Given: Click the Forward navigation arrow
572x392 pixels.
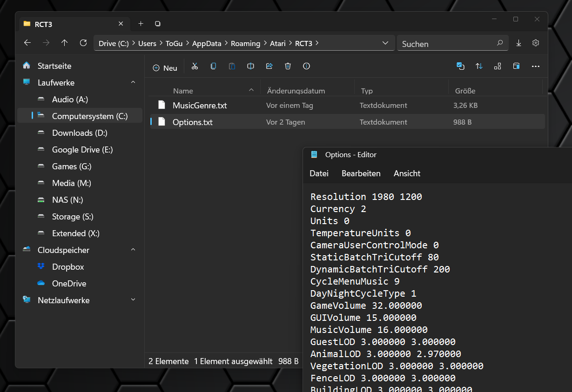Looking at the screenshot, I should [46, 43].
